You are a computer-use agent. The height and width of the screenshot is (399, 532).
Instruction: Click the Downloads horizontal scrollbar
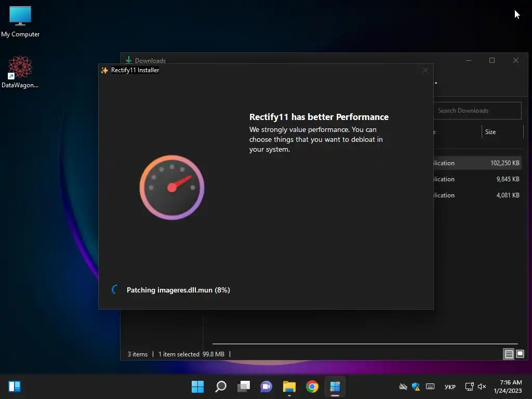click(x=365, y=344)
